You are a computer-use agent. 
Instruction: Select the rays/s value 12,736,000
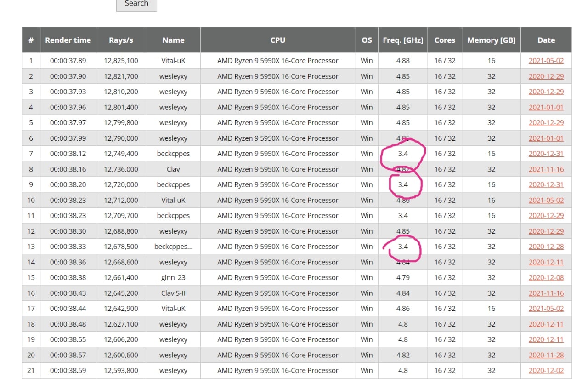pyautogui.click(x=121, y=169)
